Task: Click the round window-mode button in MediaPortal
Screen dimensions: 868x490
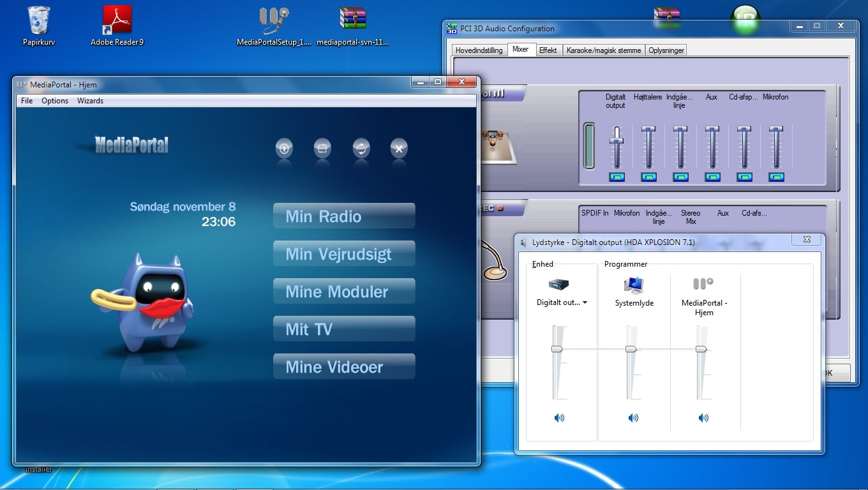Action: pos(322,149)
